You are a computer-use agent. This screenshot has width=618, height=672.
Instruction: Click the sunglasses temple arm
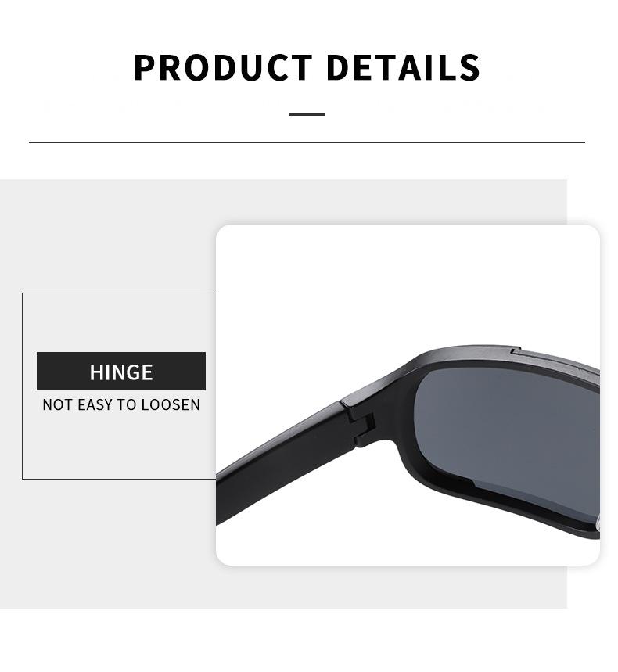coord(283,465)
